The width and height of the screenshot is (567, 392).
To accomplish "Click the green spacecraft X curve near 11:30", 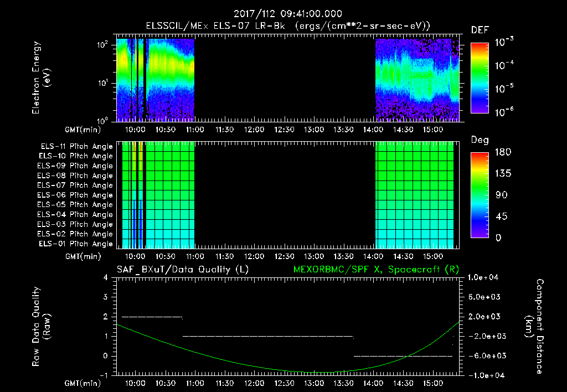I will click(x=225, y=360).
